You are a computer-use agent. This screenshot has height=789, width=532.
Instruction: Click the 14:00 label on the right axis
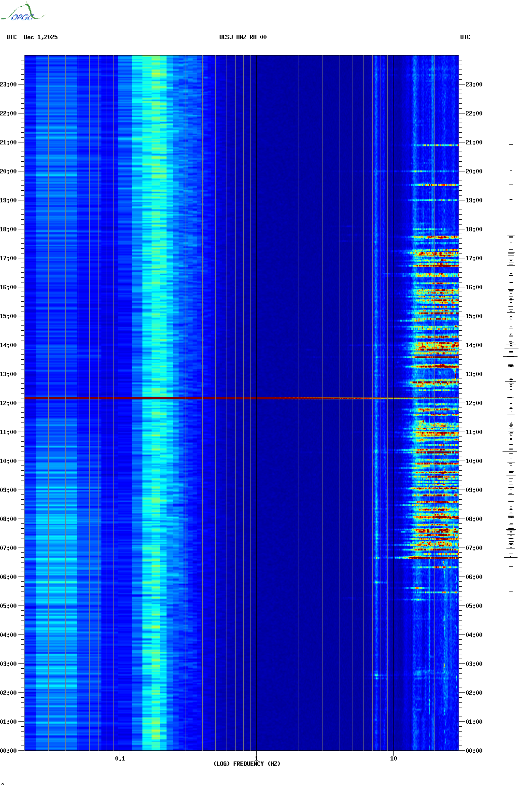474,345
